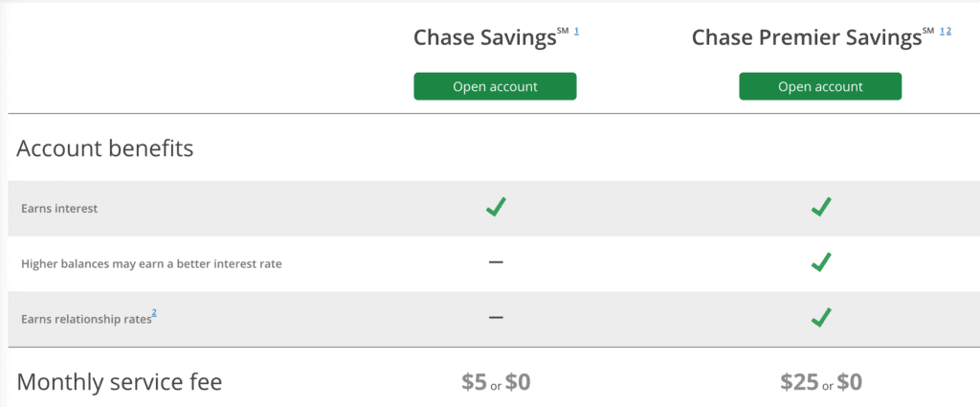Select the $25 or $0 fee text
The image size is (980, 407).
point(820,382)
